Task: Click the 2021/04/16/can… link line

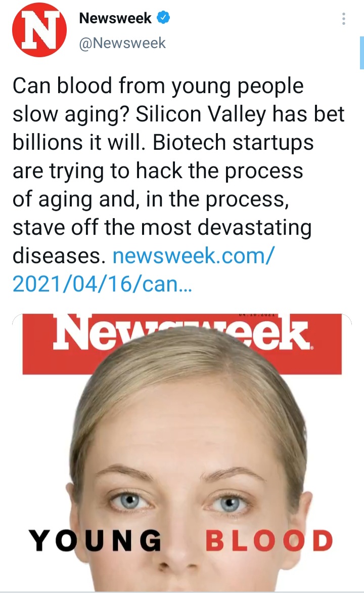Action: [x=103, y=284]
